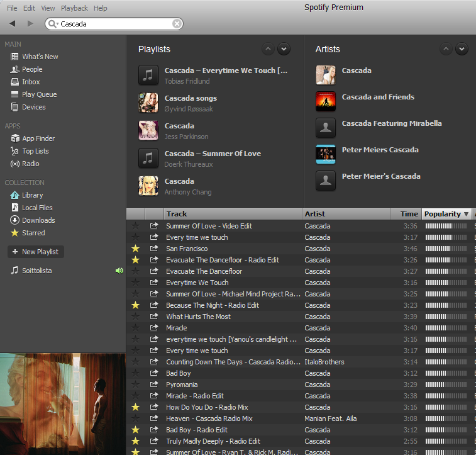Click the Cascada artist thumbnail
This screenshot has height=455, width=476.
[x=326, y=75]
